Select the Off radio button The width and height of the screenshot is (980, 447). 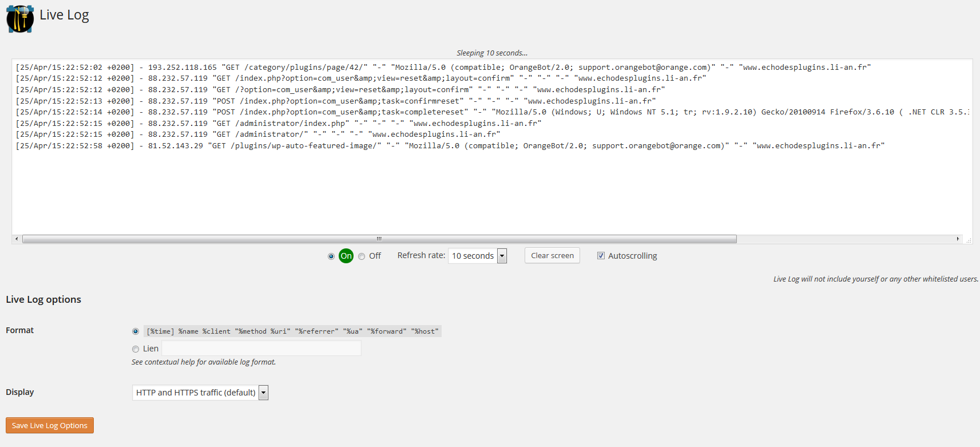pyautogui.click(x=362, y=256)
